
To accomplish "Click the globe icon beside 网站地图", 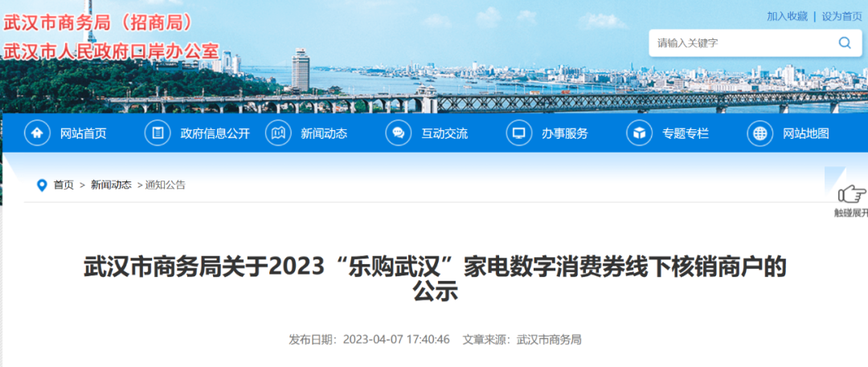I will tap(760, 133).
